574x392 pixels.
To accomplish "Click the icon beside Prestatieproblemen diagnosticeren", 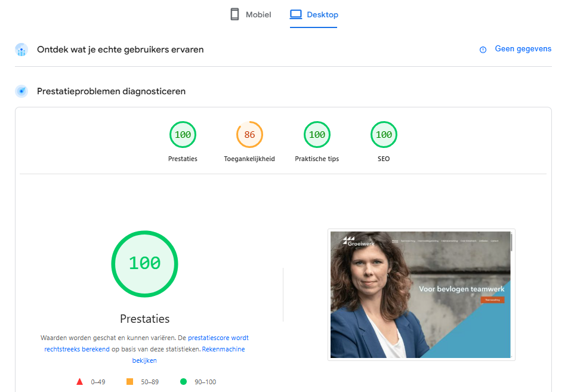I will (x=21, y=91).
